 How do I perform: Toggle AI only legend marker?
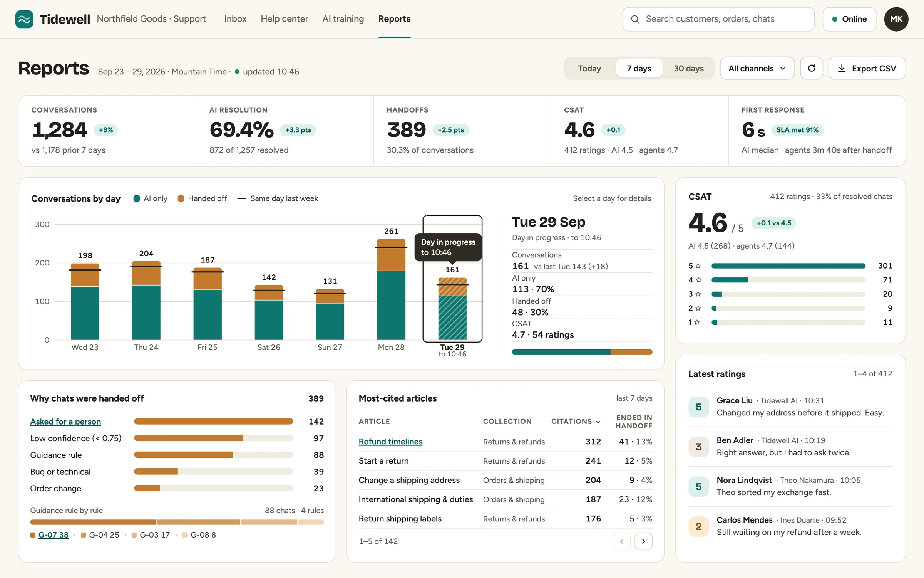(x=136, y=198)
